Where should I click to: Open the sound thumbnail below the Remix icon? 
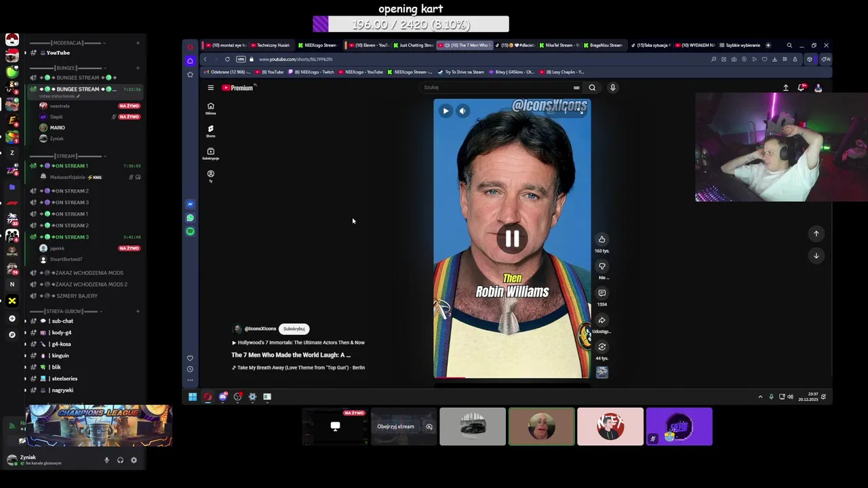click(x=601, y=372)
